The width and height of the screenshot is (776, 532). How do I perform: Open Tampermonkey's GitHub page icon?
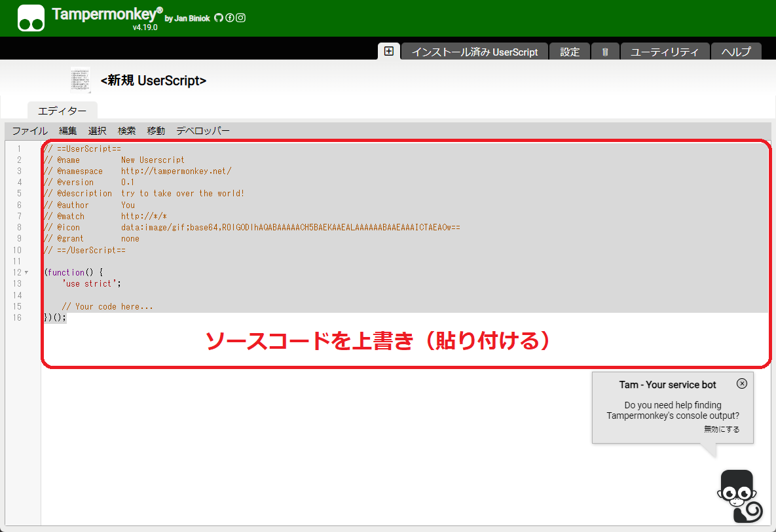tap(218, 18)
